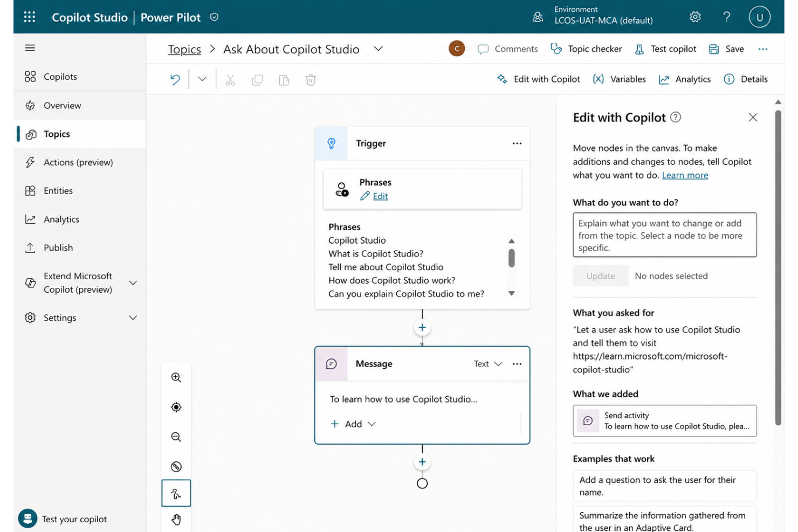Select the highlighted selection tool icon
798x532 pixels.
[x=176, y=493]
